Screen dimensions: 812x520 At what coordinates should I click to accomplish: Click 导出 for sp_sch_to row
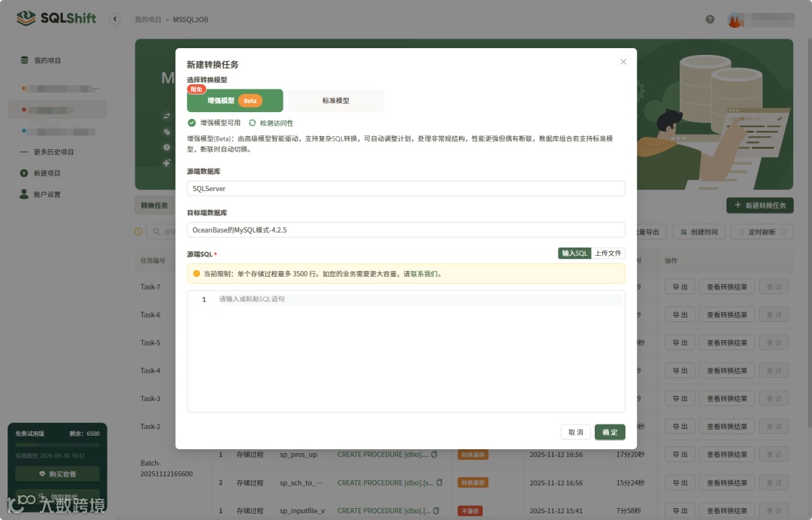(680, 482)
